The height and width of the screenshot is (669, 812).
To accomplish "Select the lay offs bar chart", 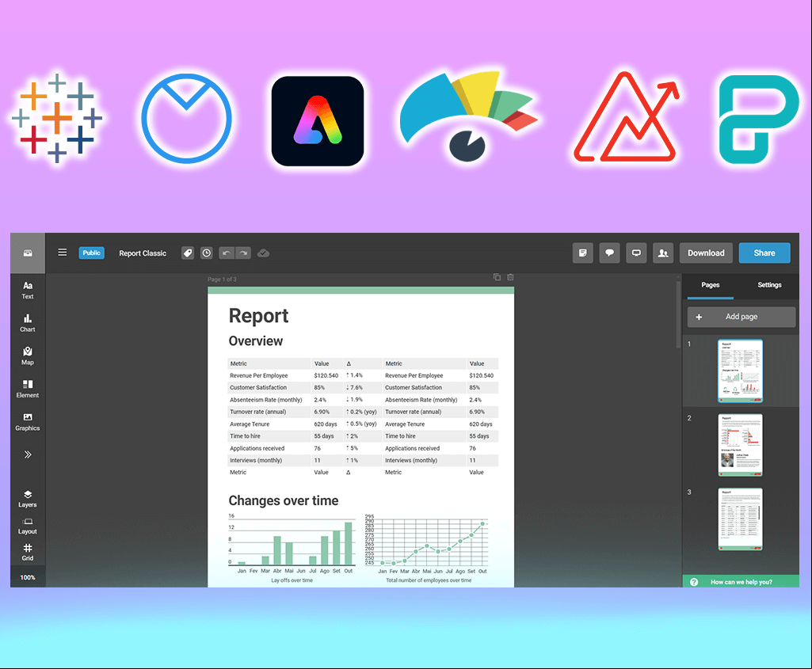I will click(292, 543).
